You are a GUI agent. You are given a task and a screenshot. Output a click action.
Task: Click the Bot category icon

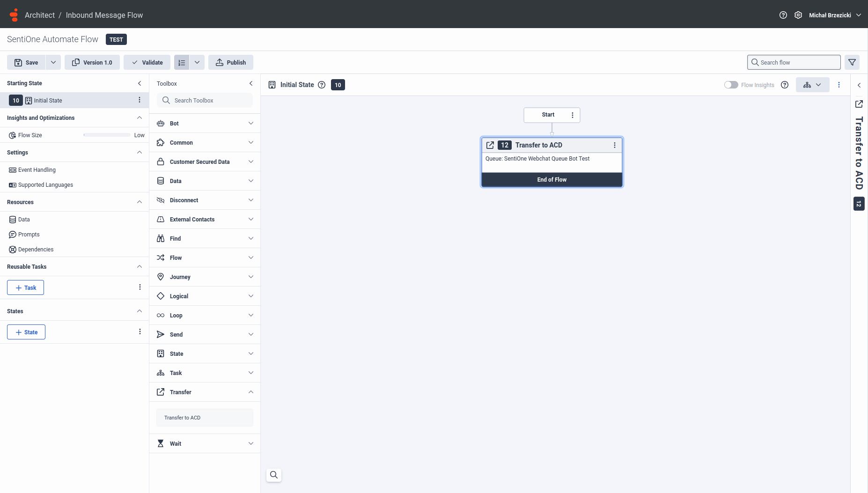coord(161,123)
